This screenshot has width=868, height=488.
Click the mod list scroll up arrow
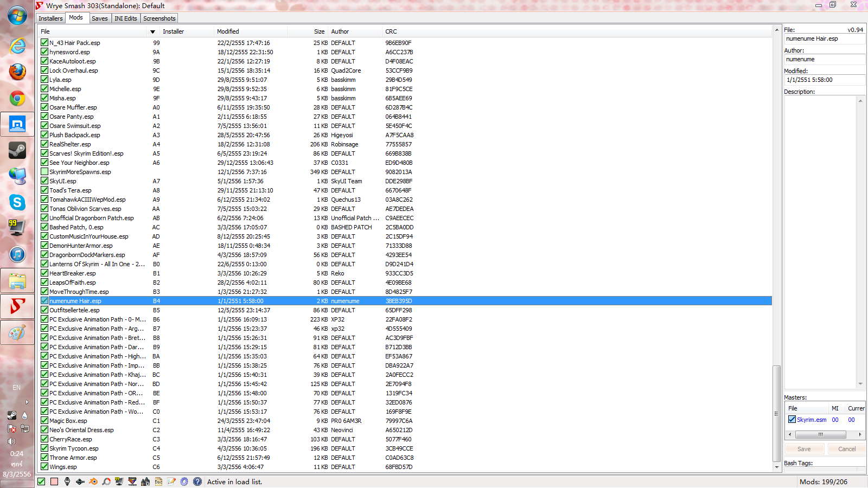pyautogui.click(x=777, y=31)
